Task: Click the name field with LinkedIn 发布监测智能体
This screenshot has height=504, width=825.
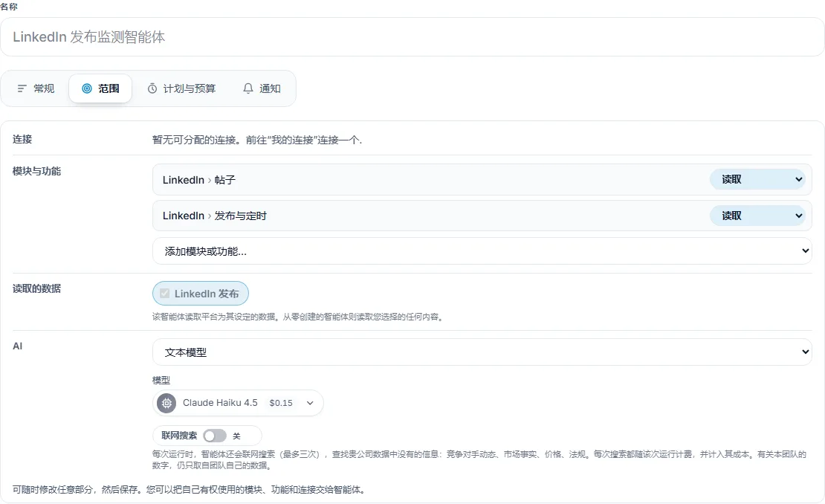Action: point(412,37)
